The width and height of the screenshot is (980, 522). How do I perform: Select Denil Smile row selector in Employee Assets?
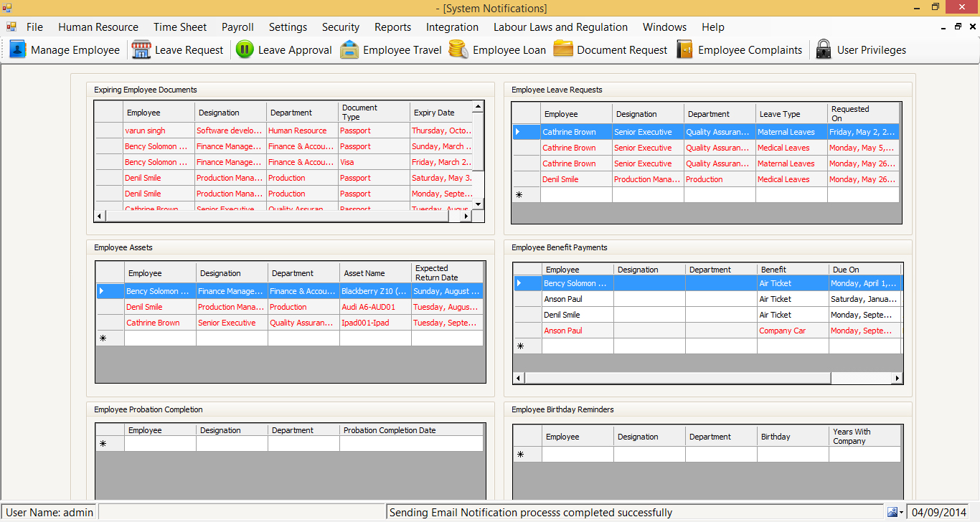coord(110,307)
